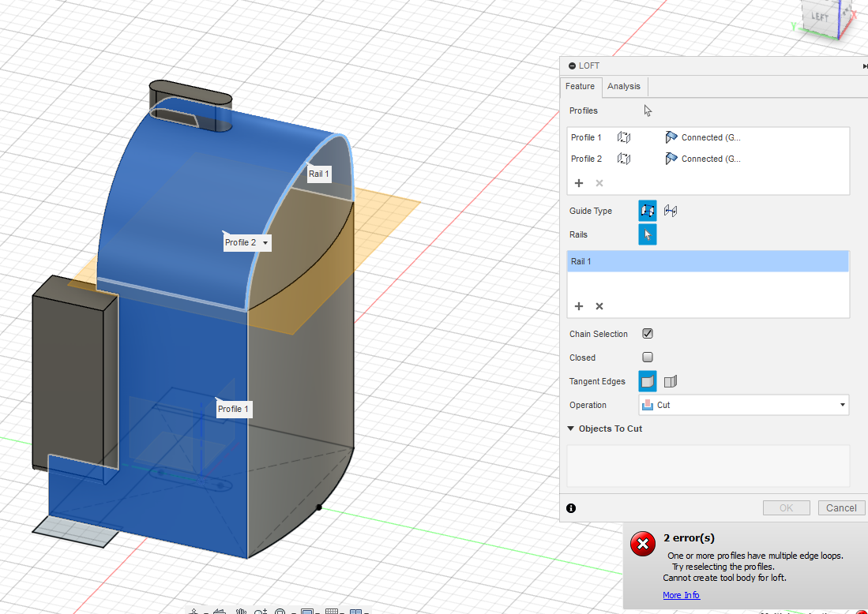Select the grid settings icon on navigation bar
The width and height of the screenshot is (868, 614).
click(x=331, y=610)
